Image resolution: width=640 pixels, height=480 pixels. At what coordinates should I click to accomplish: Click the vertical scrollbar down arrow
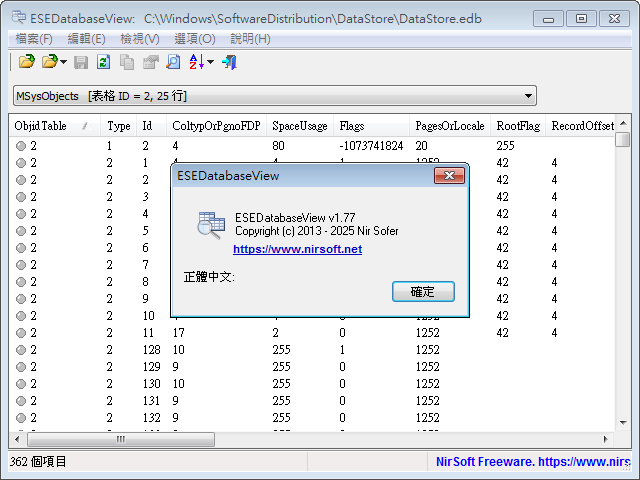point(623,422)
